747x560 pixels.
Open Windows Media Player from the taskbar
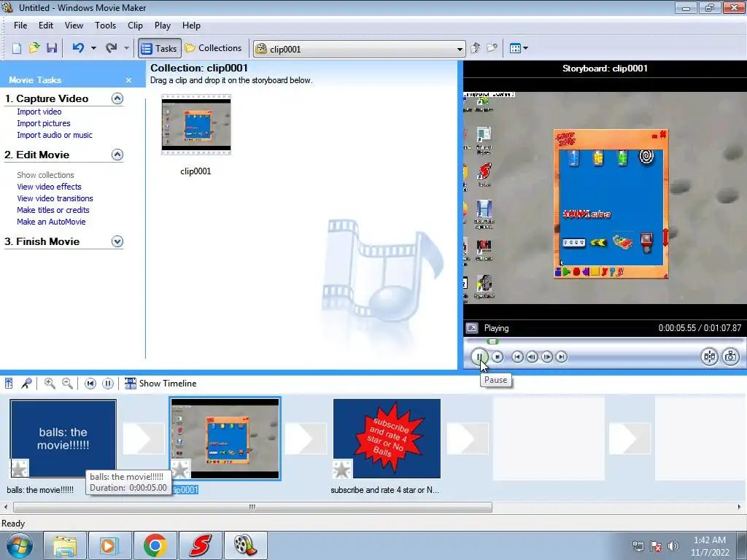[x=109, y=545]
